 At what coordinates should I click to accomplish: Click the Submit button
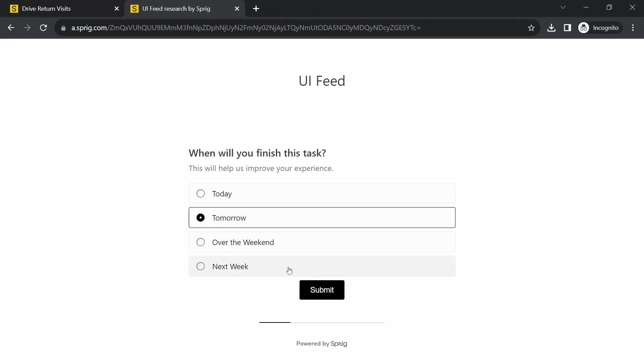pos(322,290)
